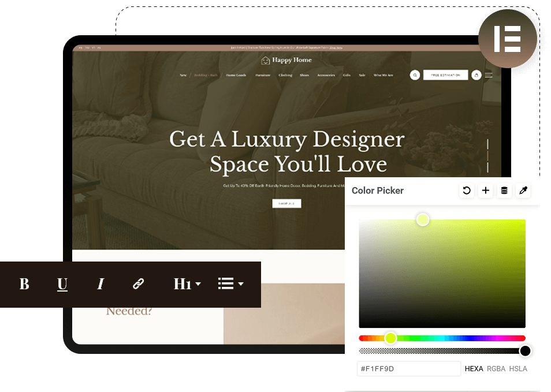Open the website search icon
The width and height of the screenshot is (551, 392).
pos(415,75)
